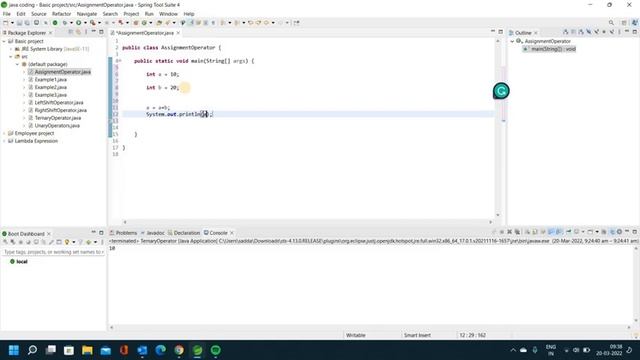Collapse the default package node
Image resolution: width=640 pixels, height=360 pixels.
pyautogui.click(x=18, y=64)
